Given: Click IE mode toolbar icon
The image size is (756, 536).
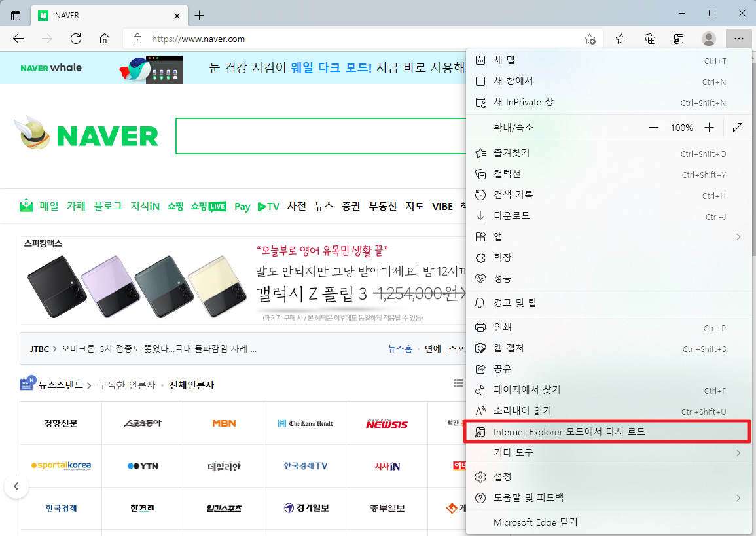Looking at the screenshot, I should click(x=678, y=39).
